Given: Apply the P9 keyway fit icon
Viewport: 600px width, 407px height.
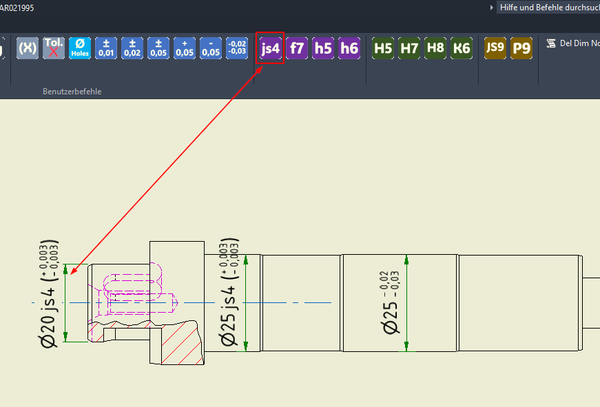Looking at the screenshot, I should click(522, 48).
